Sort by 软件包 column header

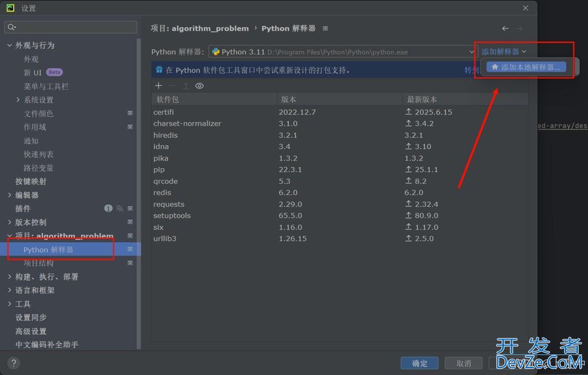[215, 99]
